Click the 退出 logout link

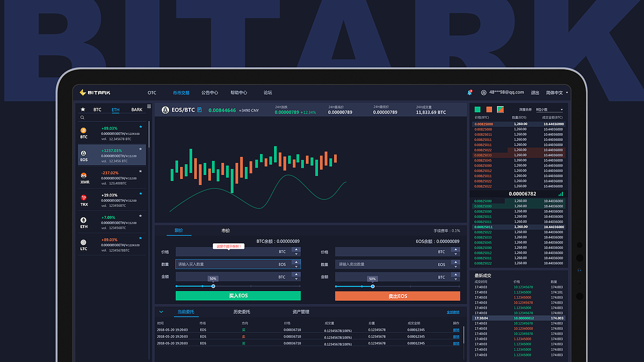coord(535,93)
